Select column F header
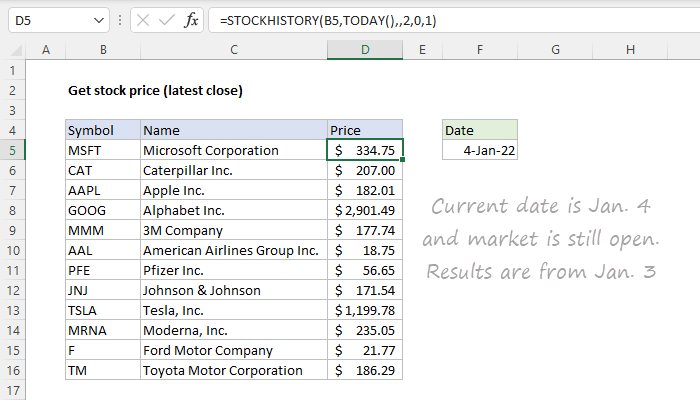Screen dimensions: 700x400 pos(480,50)
